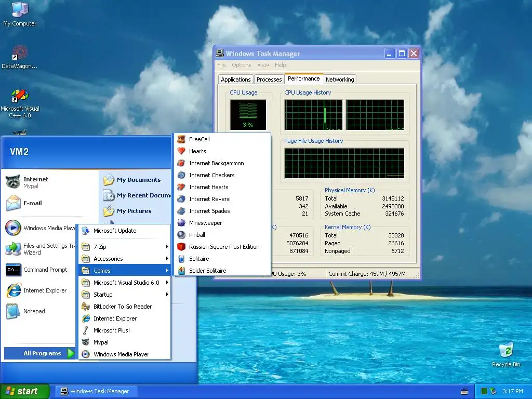This screenshot has width=532, height=399.
Task: Start Internet Spades
Action: point(222,211)
